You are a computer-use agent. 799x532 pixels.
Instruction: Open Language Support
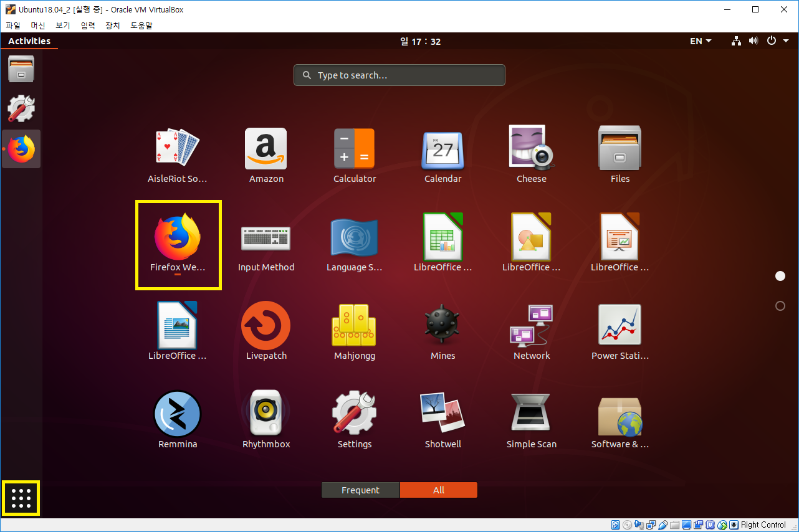[x=355, y=244]
